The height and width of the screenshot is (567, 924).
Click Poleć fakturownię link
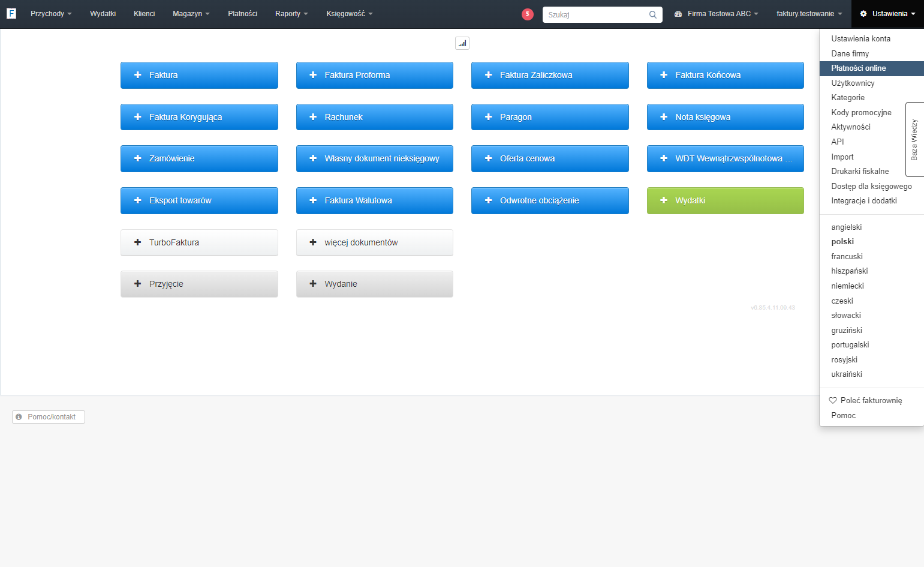pyautogui.click(x=872, y=400)
